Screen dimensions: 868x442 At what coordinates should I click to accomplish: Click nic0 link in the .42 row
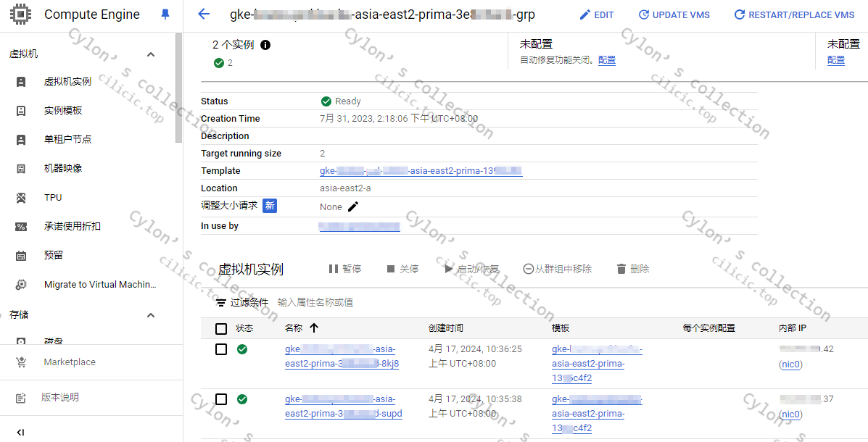tap(790, 364)
